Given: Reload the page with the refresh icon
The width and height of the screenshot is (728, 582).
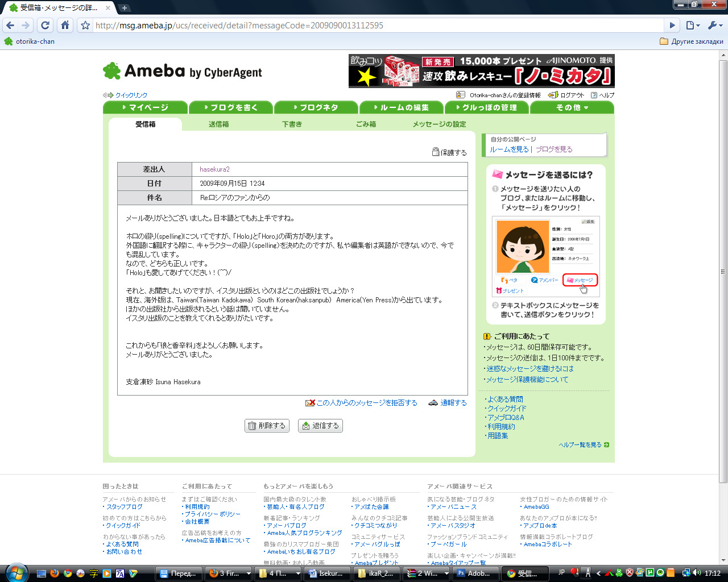Looking at the screenshot, I should click(45, 25).
